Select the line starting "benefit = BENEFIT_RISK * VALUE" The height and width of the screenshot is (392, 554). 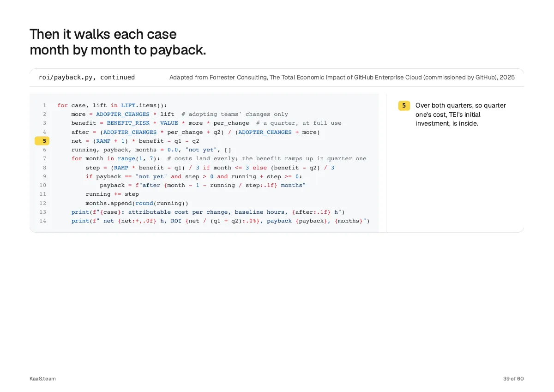206,123
